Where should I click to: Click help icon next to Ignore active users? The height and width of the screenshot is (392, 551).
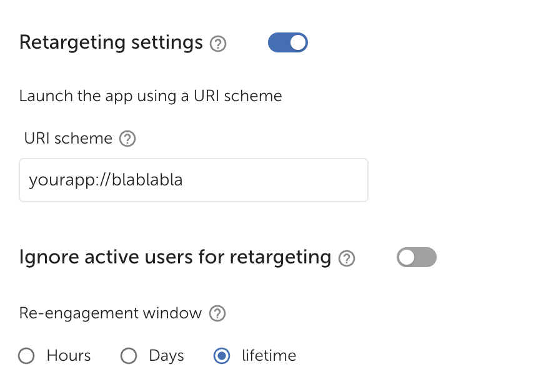pyautogui.click(x=347, y=258)
